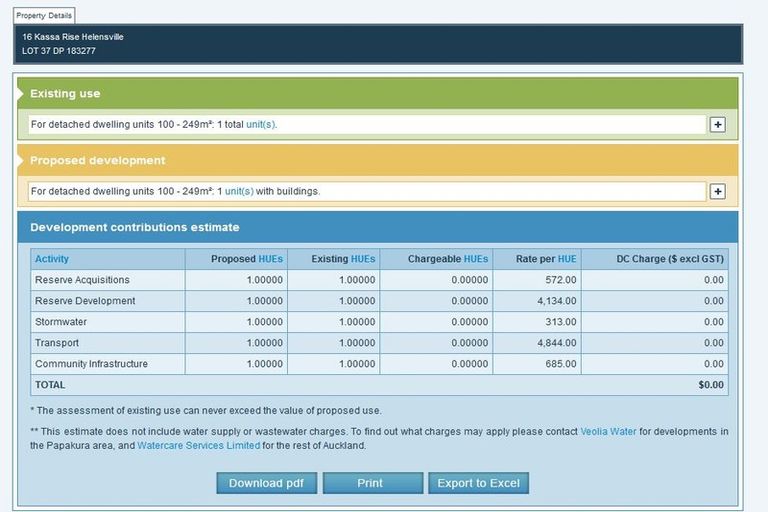The height and width of the screenshot is (512, 768).
Task: Click the Export to Excel button
Action: [478, 483]
